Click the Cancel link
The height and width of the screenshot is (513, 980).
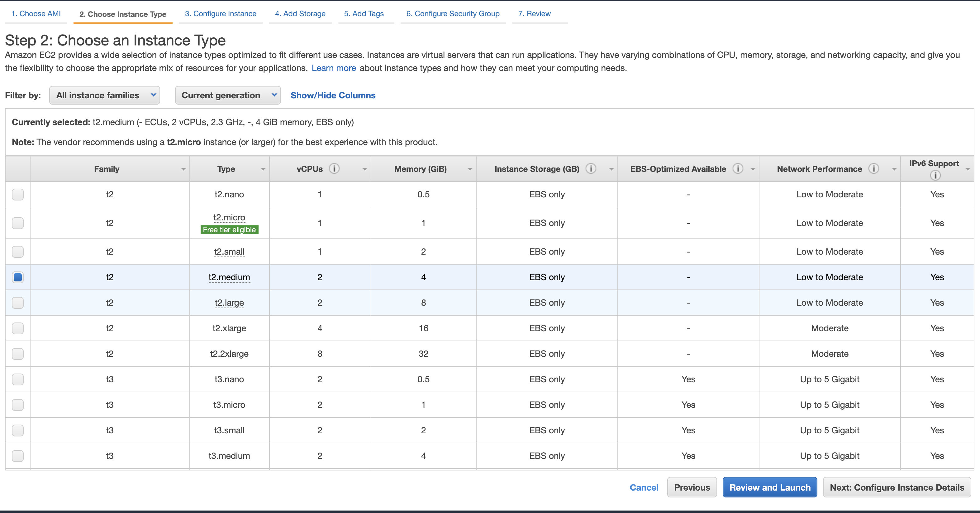(x=644, y=487)
